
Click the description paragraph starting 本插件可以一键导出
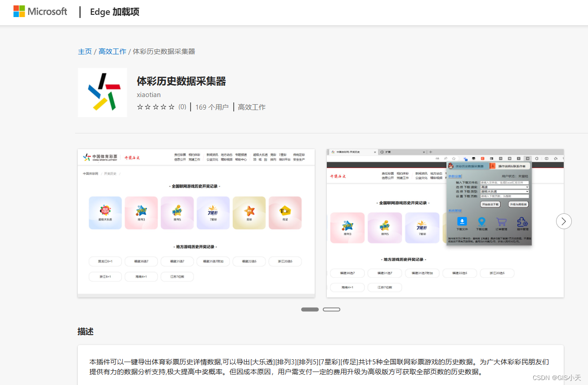319,367
